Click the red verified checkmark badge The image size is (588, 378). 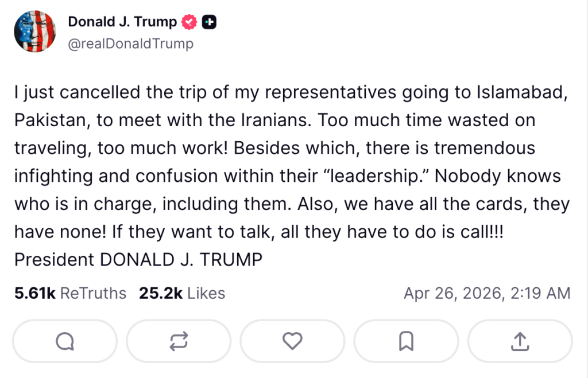click(189, 22)
